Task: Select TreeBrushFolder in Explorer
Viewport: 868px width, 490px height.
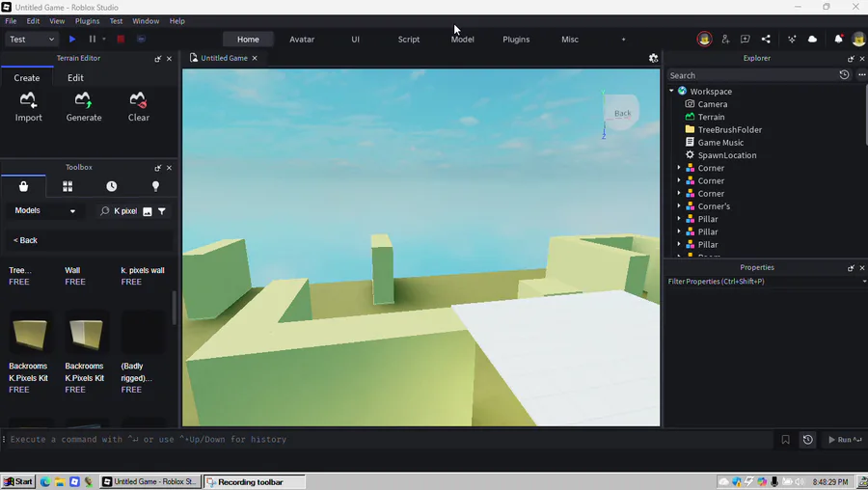Action: click(729, 129)
